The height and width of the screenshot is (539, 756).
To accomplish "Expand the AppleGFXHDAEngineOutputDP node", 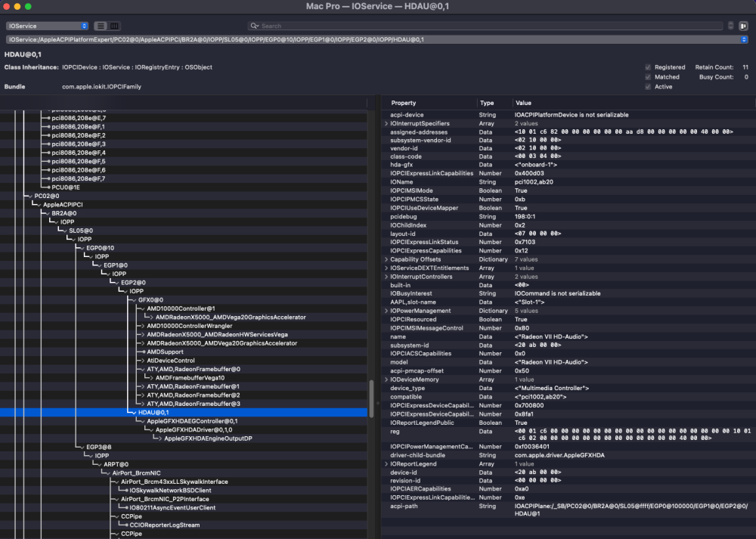I will (x=160, y=438).
